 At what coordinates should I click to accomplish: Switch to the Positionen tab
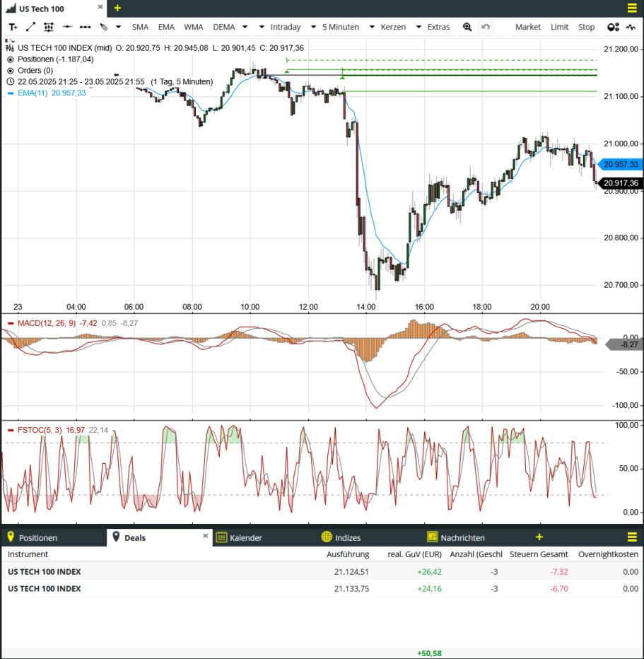tap(54, 537)
